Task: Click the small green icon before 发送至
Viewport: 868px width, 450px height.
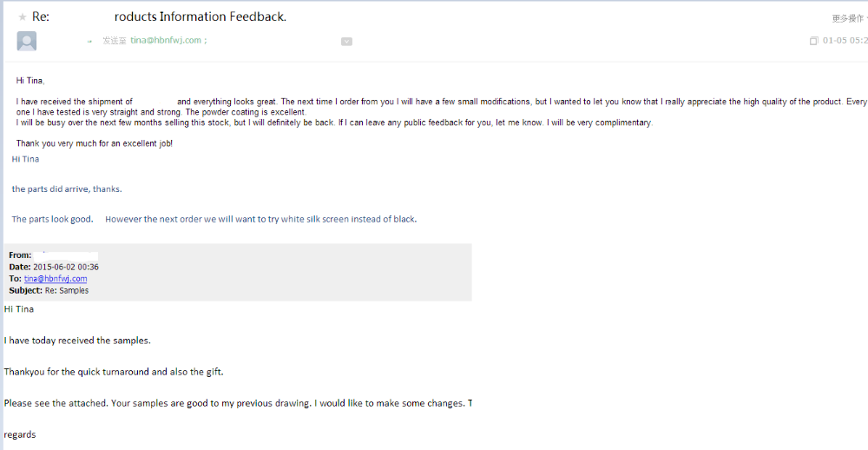Action: (x=89, y=41)
